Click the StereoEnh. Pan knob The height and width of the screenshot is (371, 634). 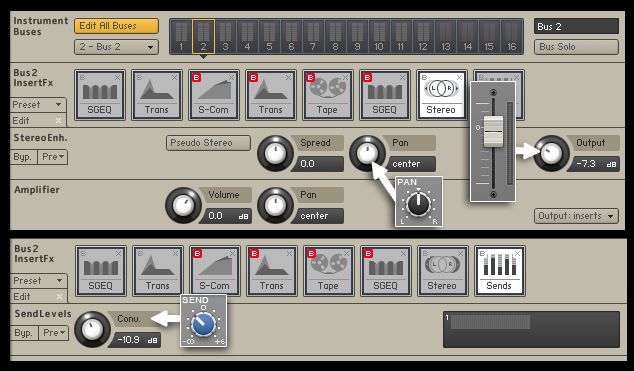[x=367, y=154]
